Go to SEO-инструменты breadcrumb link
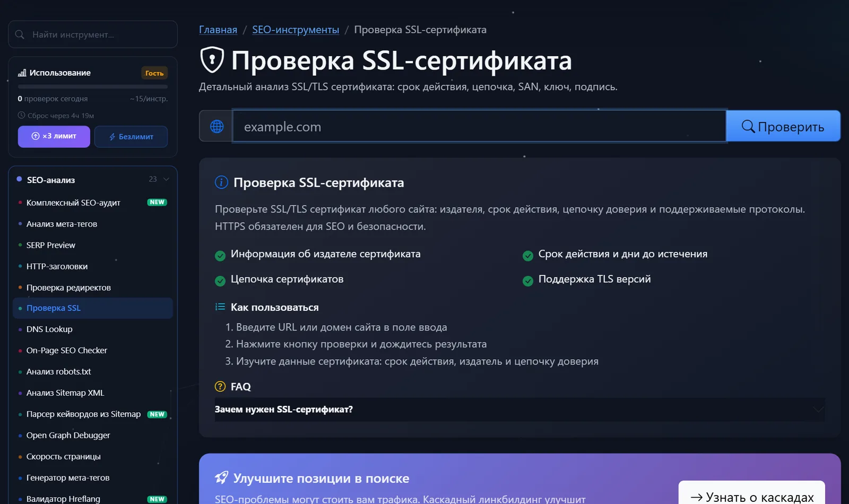Image resolution: width=849 pixels, height=504 pixels. (x=296, y=30)
